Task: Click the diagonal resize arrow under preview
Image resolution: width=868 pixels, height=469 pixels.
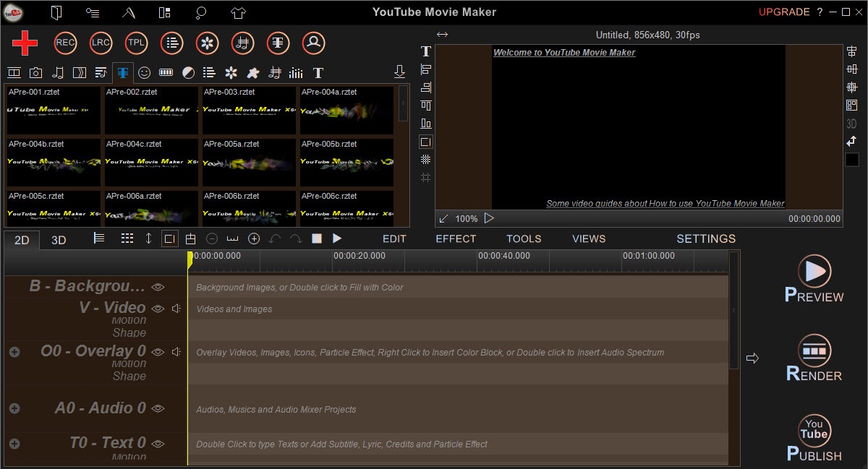Action: 444,218
